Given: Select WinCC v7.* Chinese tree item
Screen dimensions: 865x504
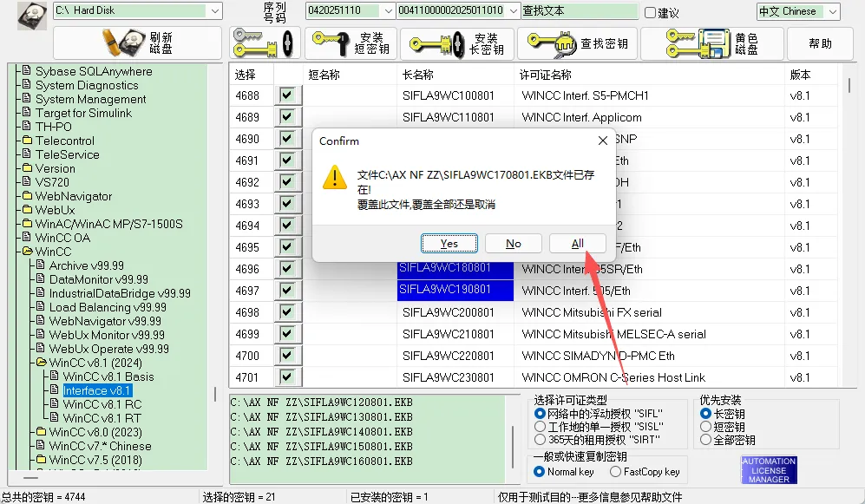Looking at the screenshot, I should [x=100, y=446].
